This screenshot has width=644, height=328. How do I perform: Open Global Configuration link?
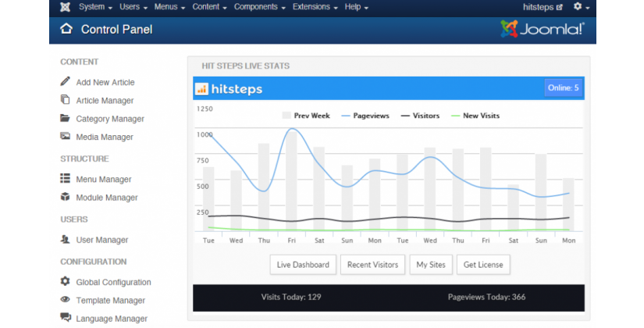113,282
